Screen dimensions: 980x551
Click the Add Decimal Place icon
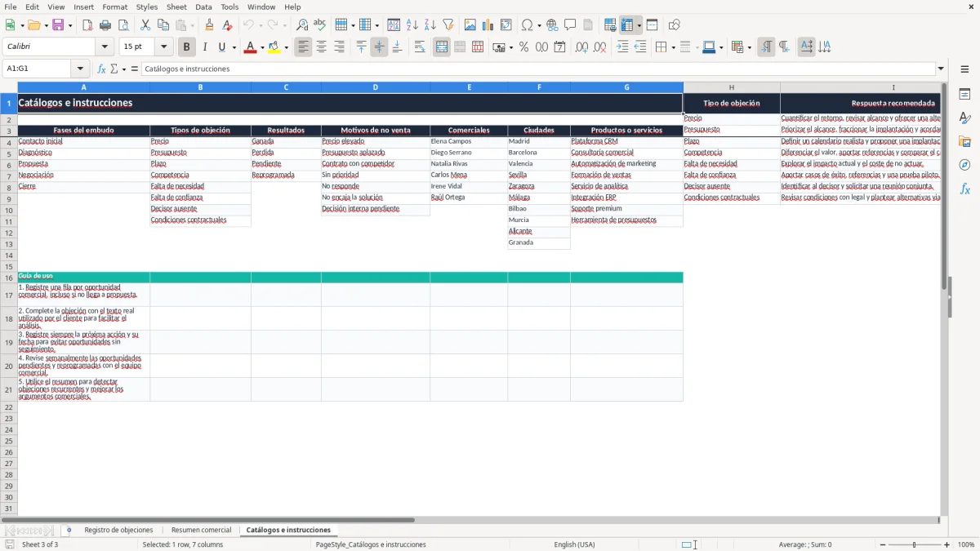click(x=582, y=47)
